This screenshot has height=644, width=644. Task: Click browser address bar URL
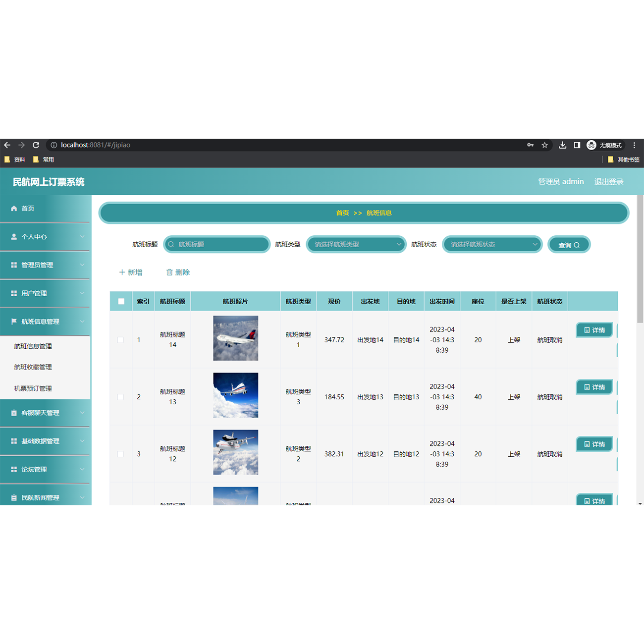(x=96, y=145)
